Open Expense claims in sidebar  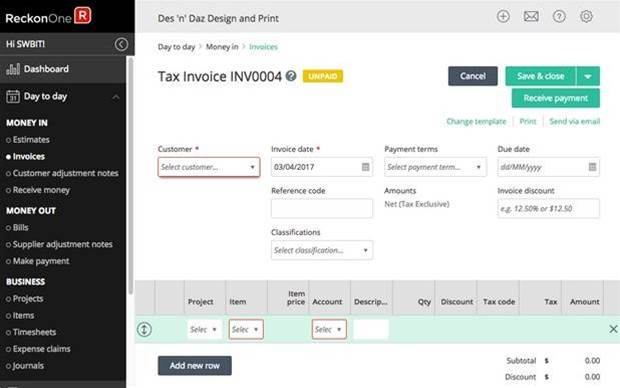(x=42, y=349)
